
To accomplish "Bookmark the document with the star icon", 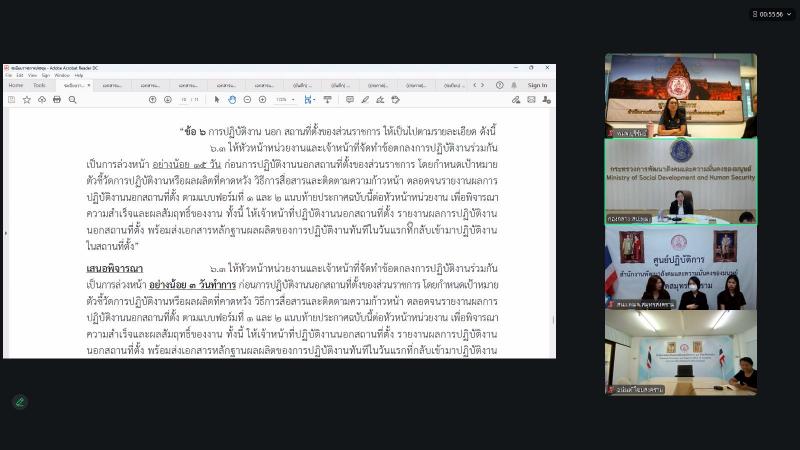I will tap(27, 100).
